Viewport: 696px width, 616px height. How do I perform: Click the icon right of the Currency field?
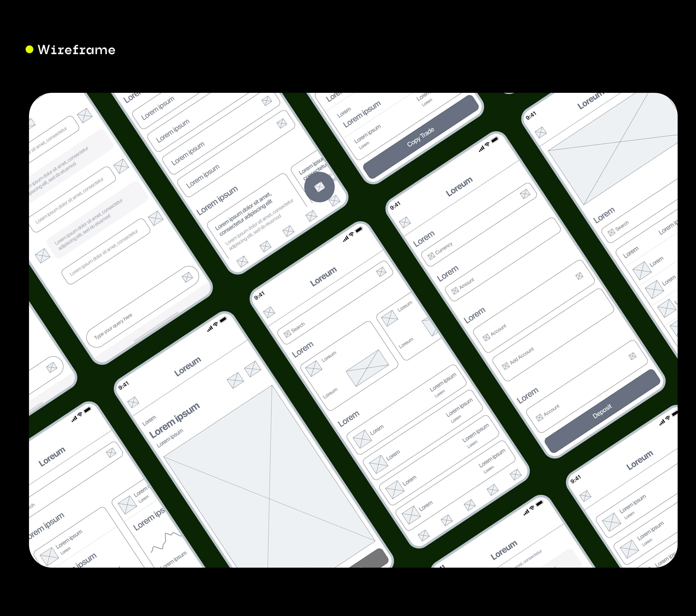click(x=525, y=194)
